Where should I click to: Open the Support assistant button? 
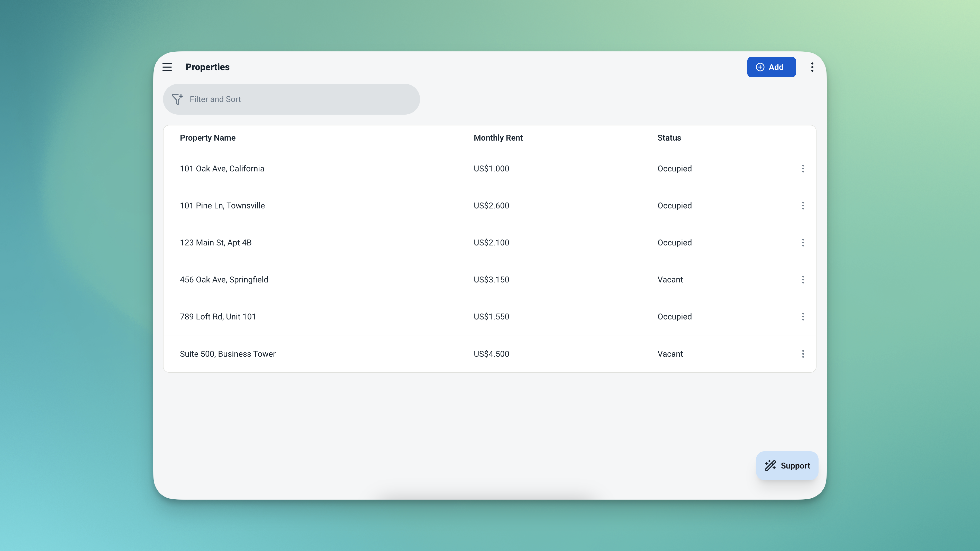[787, 465]
